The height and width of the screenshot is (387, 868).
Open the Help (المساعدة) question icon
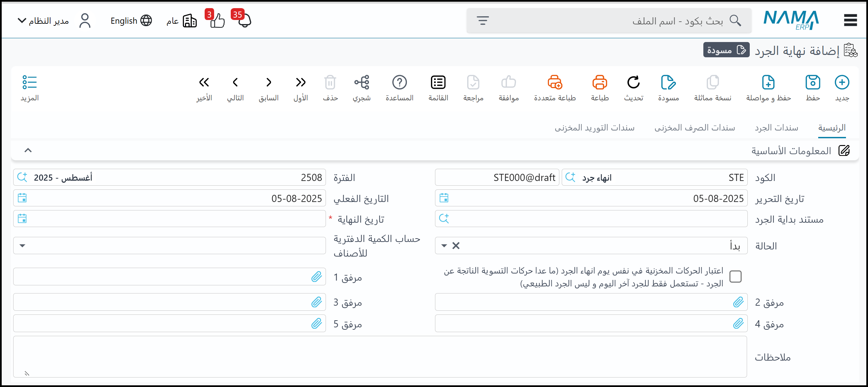coord(399,82)
